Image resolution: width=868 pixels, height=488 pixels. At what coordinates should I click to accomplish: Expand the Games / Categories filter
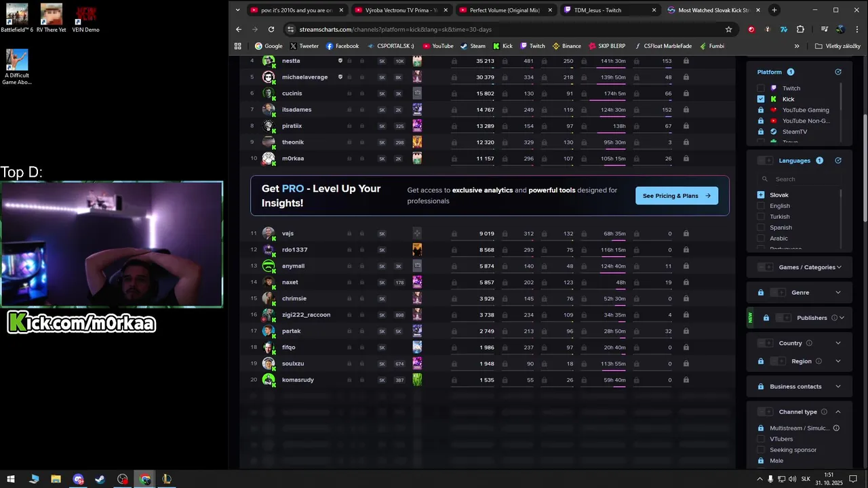pos(839,268)
